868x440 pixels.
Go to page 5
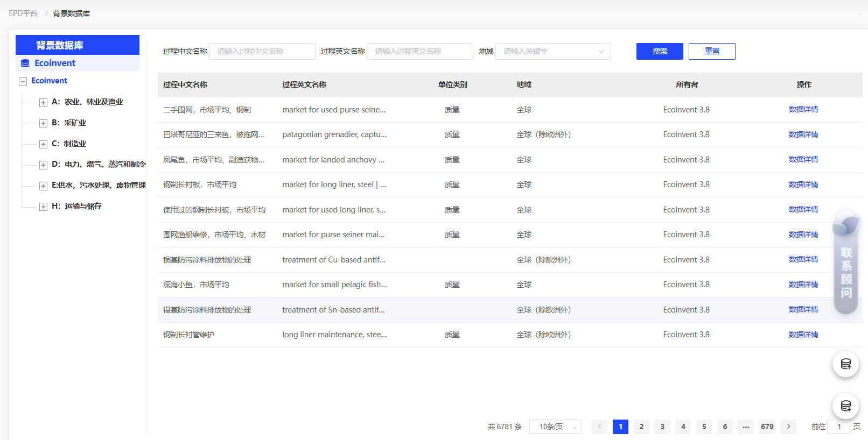click(x=704, y=427)
